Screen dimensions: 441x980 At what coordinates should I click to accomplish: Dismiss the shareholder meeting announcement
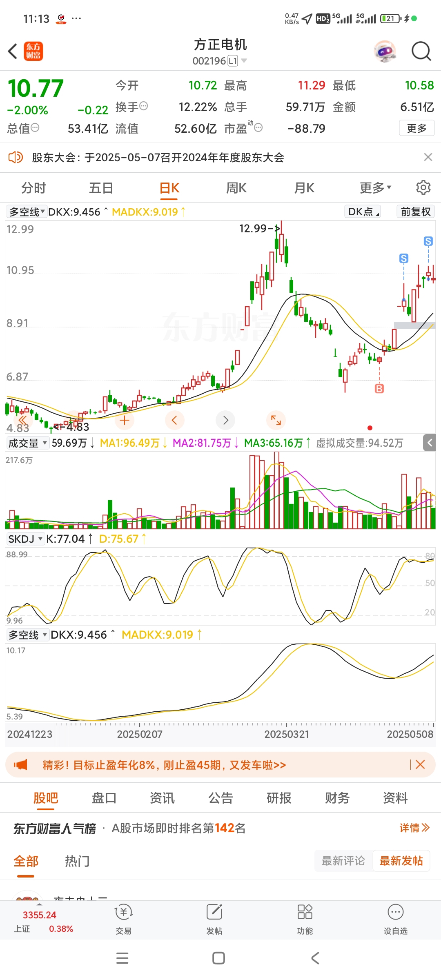coord(428,157)
